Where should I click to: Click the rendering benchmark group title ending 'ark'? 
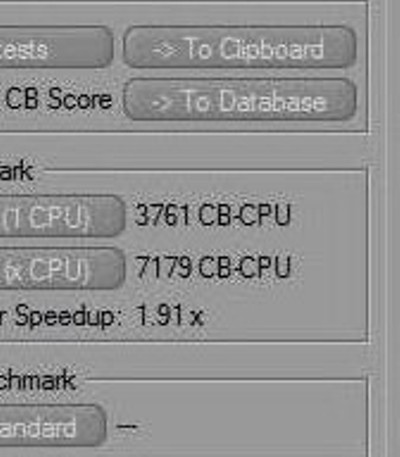(x=16, y=171)
